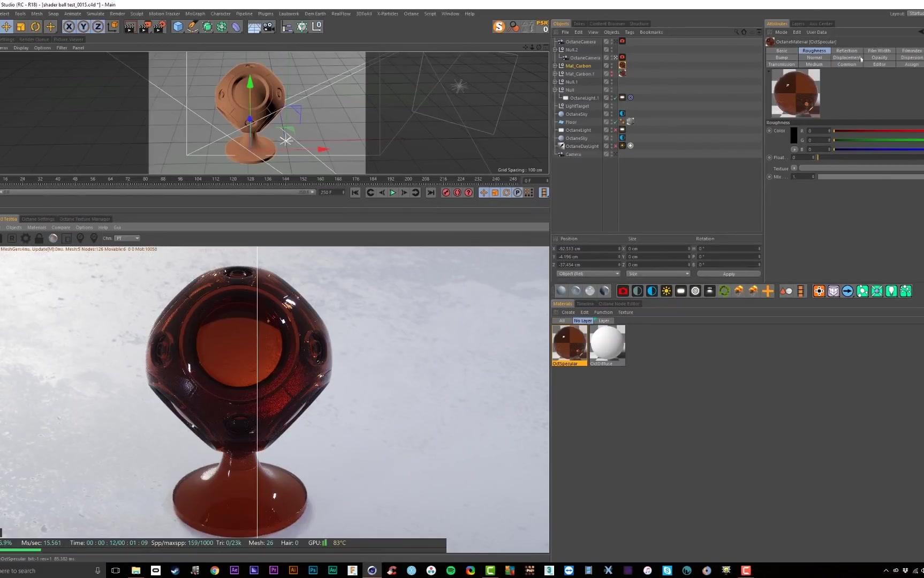Select the Move tool in the top toolbar
The width and height of the screenshot is (924, 578).
tap(7, 26)
